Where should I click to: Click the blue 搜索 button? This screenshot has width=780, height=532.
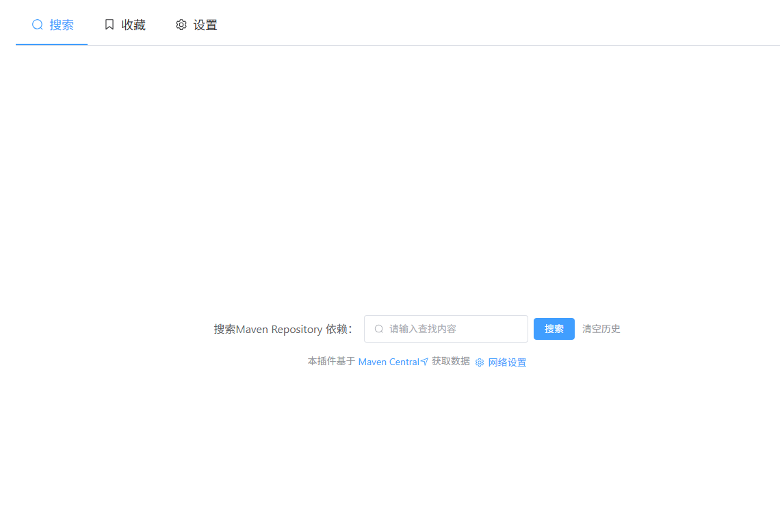pos(554,329)
